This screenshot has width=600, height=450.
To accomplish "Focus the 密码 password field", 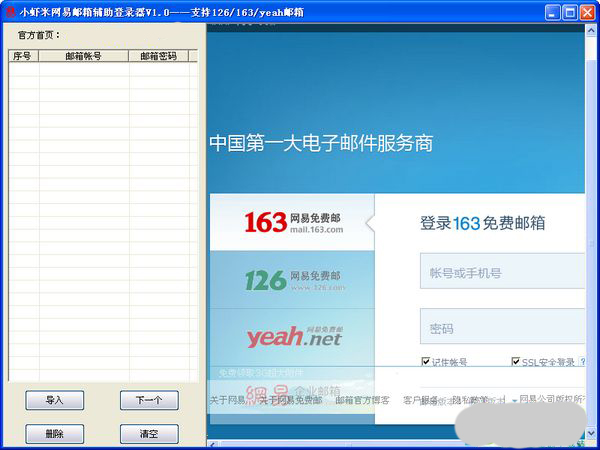I will [x=502, y=326].
